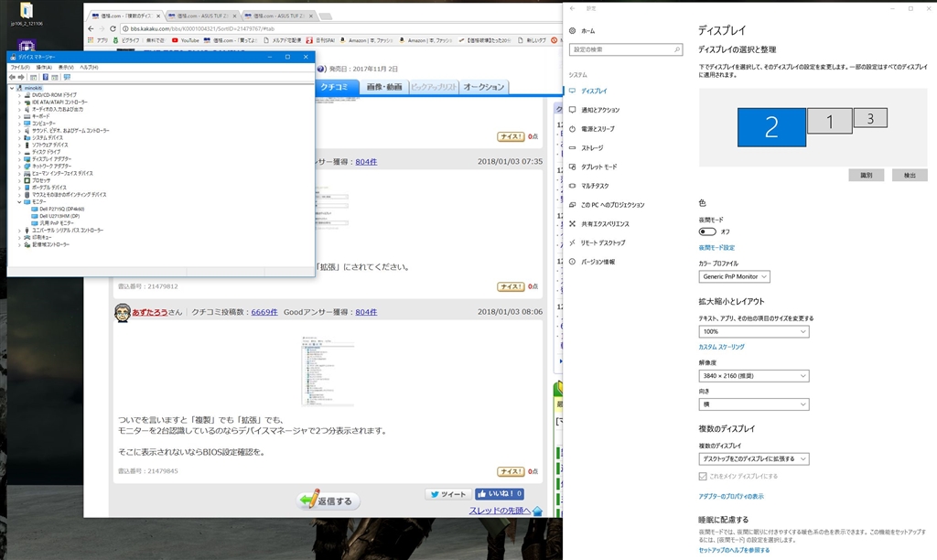Open the YouTube bookmark in Chrome
This screenshot has height=560, width=937.
click(185, 40)
